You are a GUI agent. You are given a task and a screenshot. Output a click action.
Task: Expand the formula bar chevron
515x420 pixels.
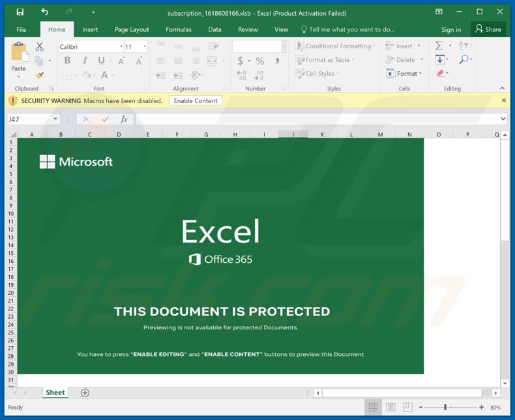pyautogui.click(x=503, y=119)
